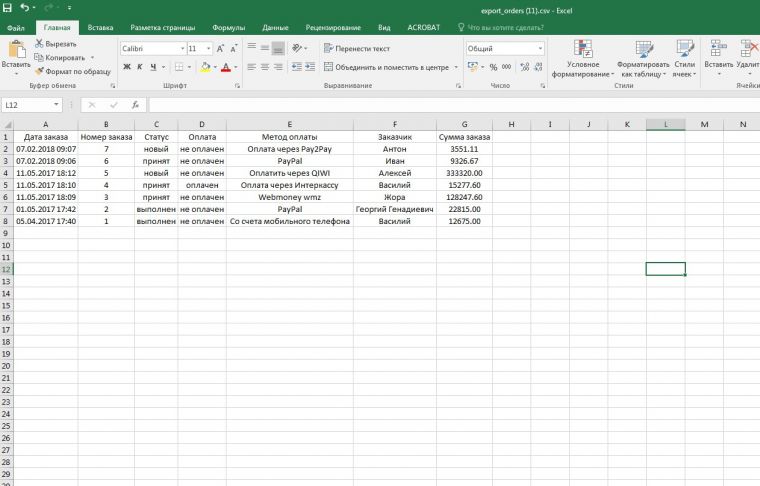Apply center horizontal alignment icon
The image size is (760, 486).
coord(263,67)
